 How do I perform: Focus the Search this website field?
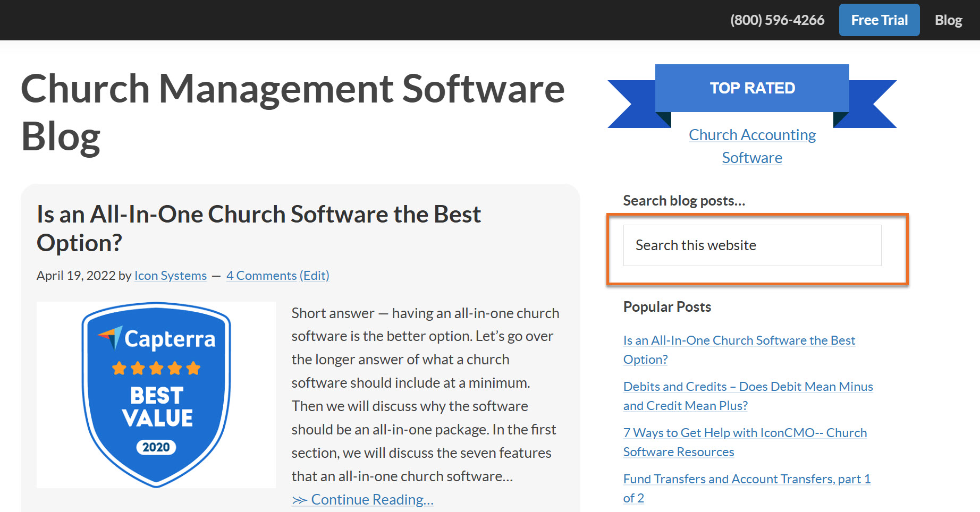(x=752, y=245)
